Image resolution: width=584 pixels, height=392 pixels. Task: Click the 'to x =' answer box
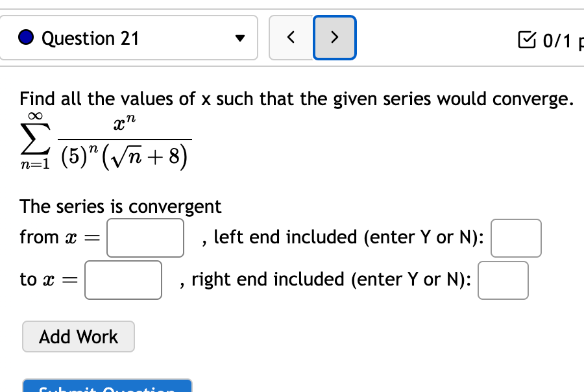pos(123,280)
